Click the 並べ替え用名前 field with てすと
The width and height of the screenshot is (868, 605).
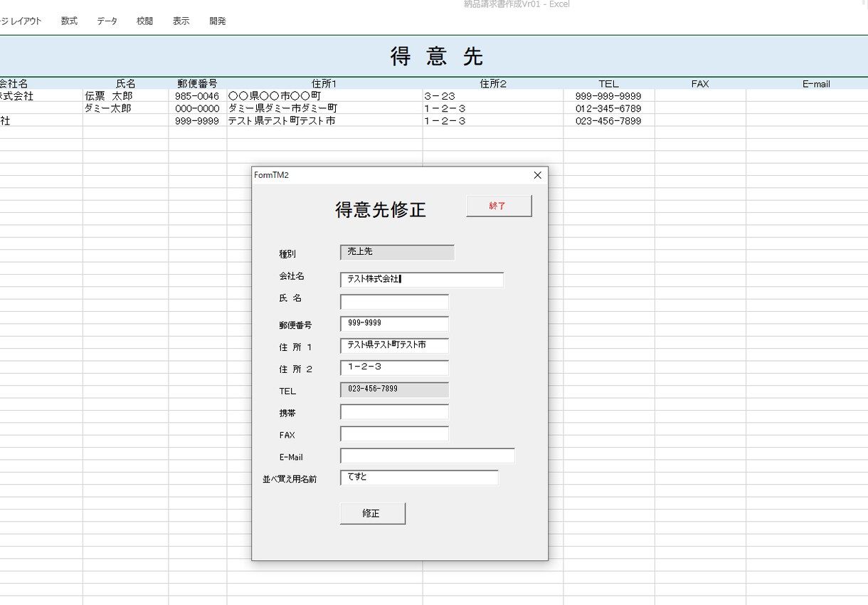coord(419,478)
